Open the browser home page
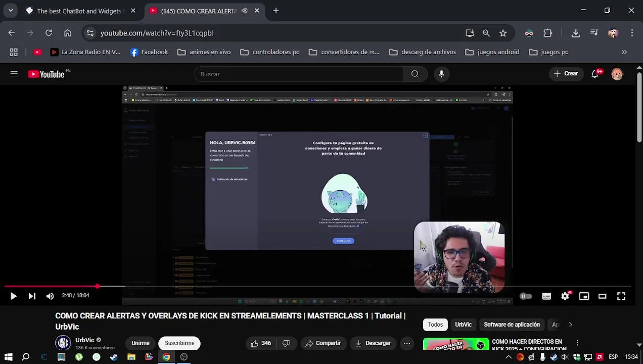643x364 pixels. point(67,33)
